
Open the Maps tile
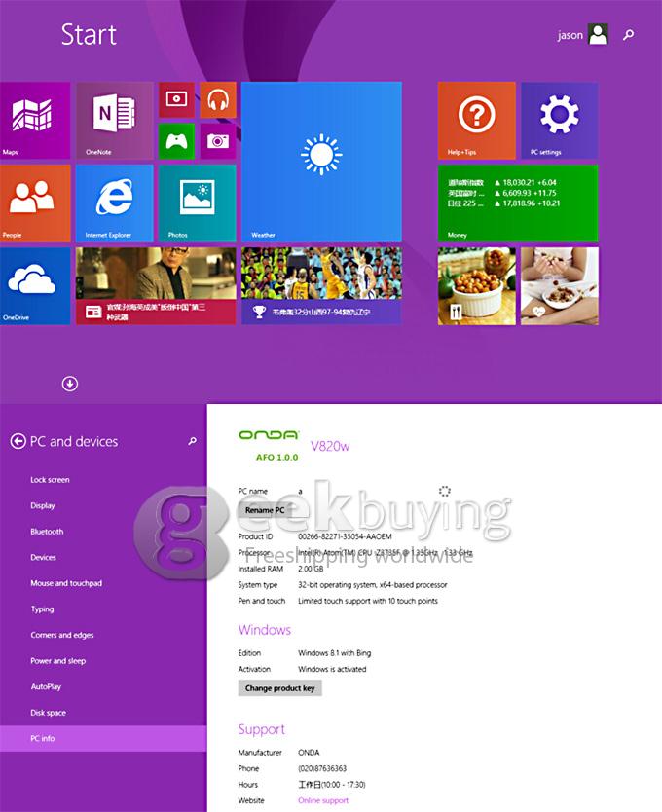pyautogui.click(x=35, y=120)
